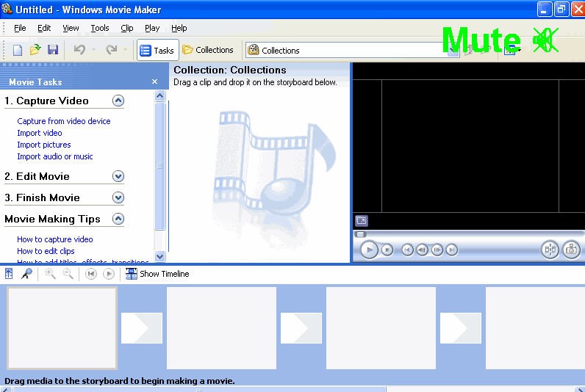Viewport: 585px width, 392px height.
Task: Click the Import video link
Action: (40, 133)
